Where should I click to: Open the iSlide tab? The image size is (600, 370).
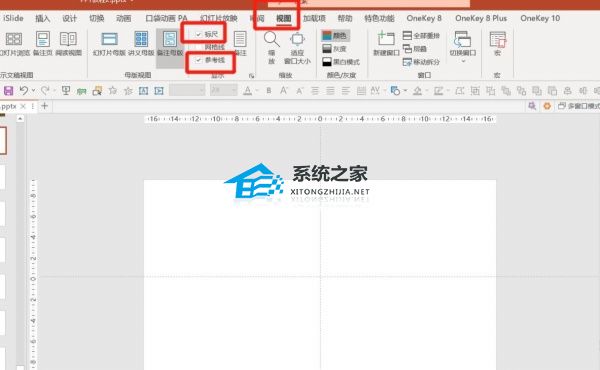13,18
